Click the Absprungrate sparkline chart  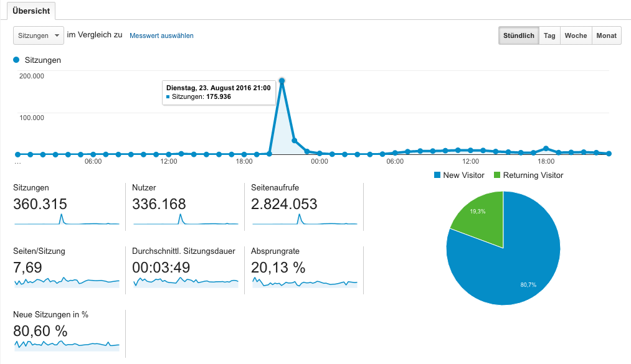304,282
